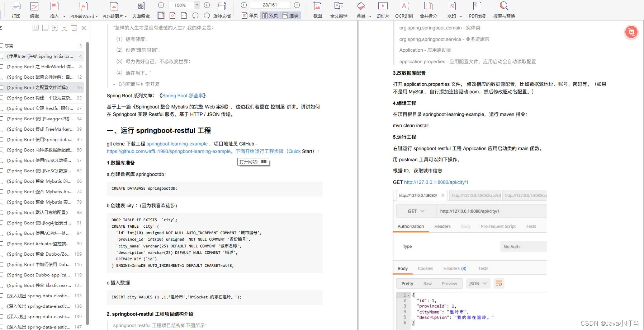
Task: Expand the 背景 background dropdown arrow
Action: coord(370,16)
